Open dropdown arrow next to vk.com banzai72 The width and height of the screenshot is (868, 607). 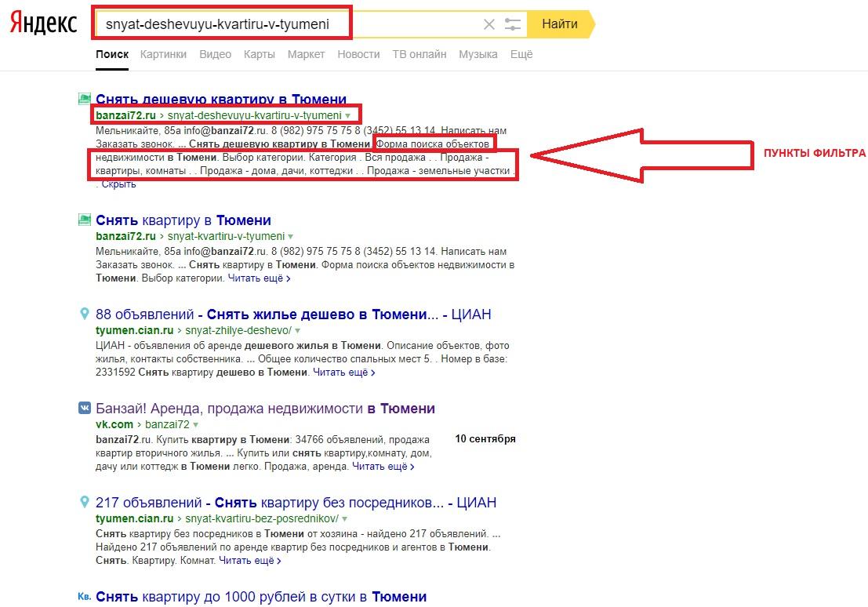click(x=195, y=425)
